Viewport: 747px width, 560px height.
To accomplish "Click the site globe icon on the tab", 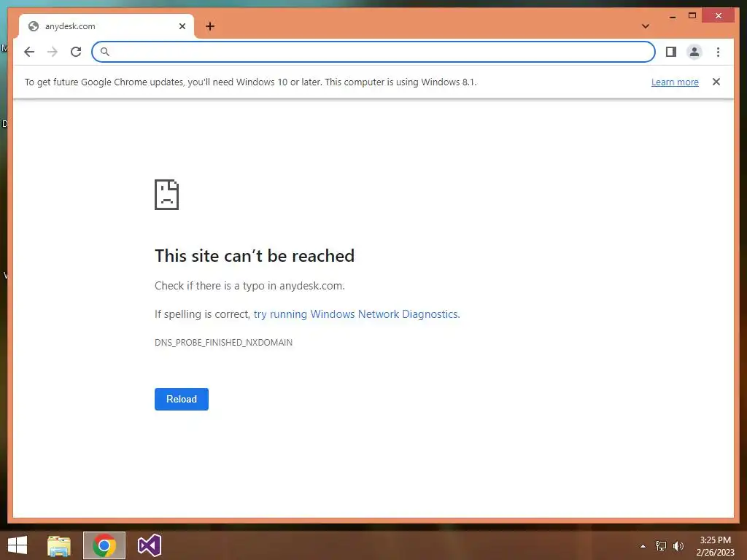I will pyautogui.click(x=34, y=26).
